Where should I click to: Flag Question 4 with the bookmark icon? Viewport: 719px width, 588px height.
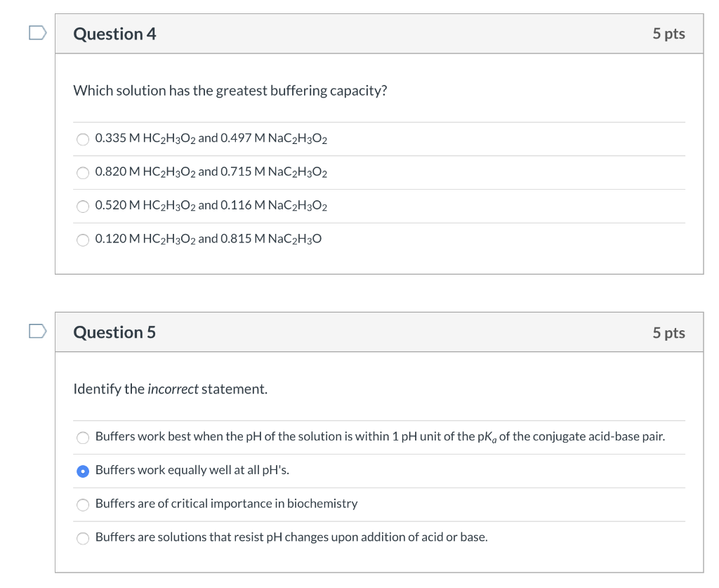click(x=38, y=33)
